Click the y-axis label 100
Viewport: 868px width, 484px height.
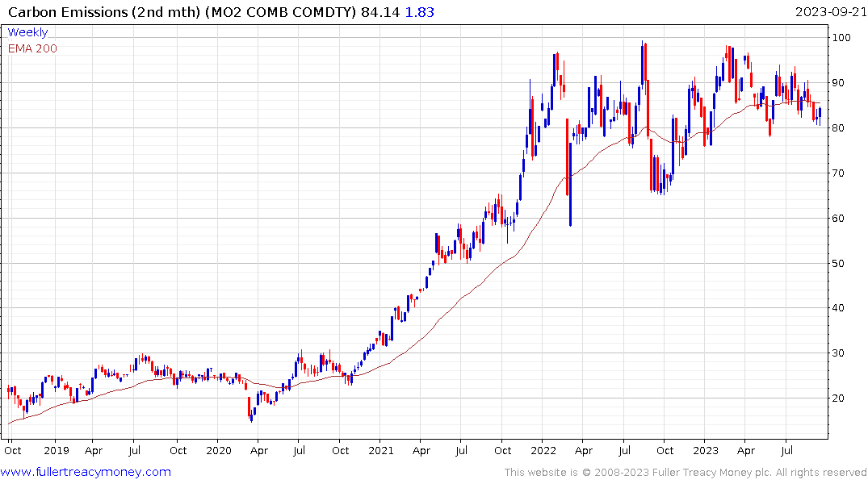(x=841, y=38)
